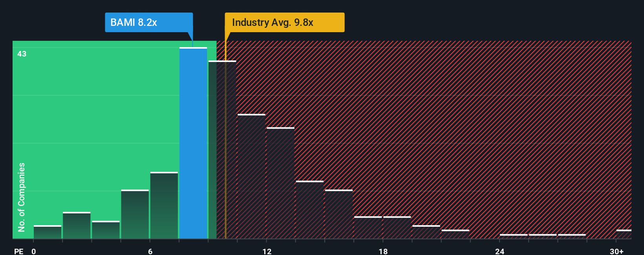The width and height of the screenshot is (644, 255).
Task: Click the Industry Avg. 9.8x label
Action: click(x=285, y=22)
